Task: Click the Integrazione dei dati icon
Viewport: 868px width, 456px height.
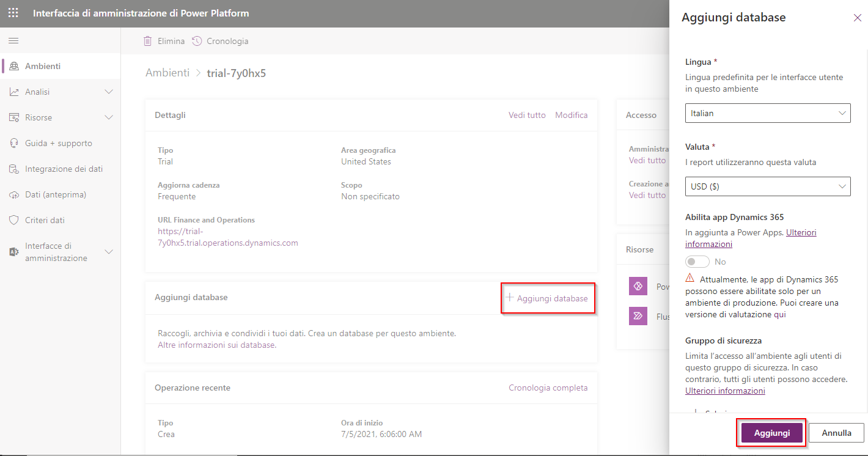Action: coord(14,169)
